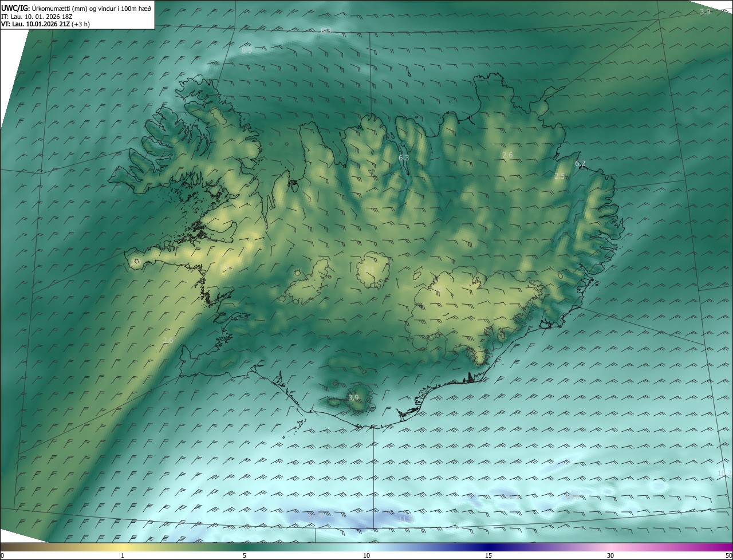Click the 2.6 value label over Faxaflói bay
The image size is (733, 560).
pos(168,340)
